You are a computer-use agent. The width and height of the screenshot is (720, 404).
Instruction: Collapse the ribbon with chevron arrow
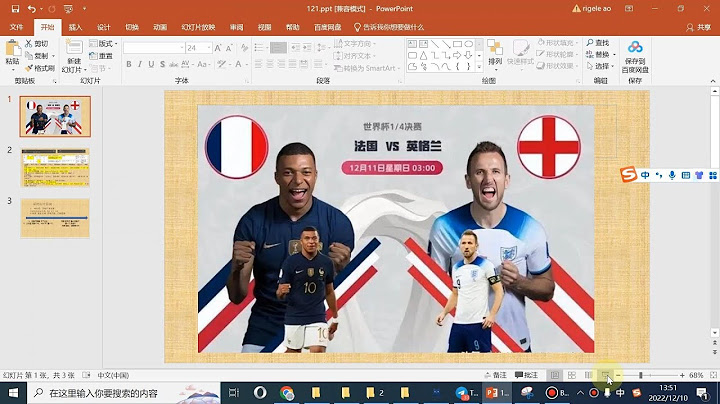click(x=713, y=81)
